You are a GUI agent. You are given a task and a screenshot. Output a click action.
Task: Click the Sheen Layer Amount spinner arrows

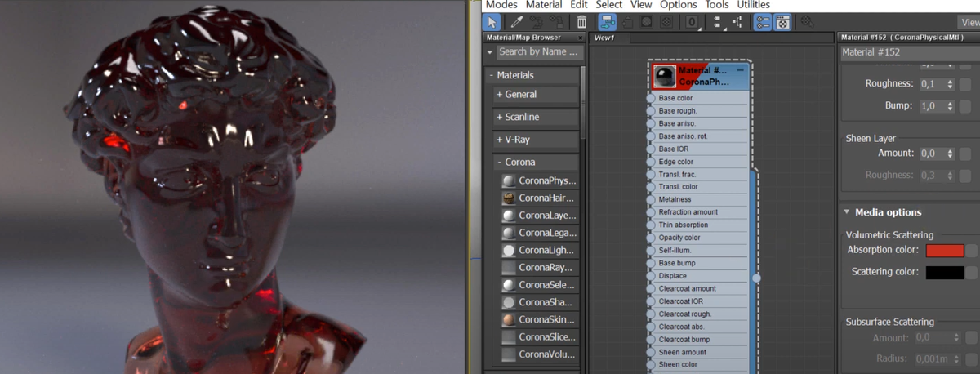point(950,154)
